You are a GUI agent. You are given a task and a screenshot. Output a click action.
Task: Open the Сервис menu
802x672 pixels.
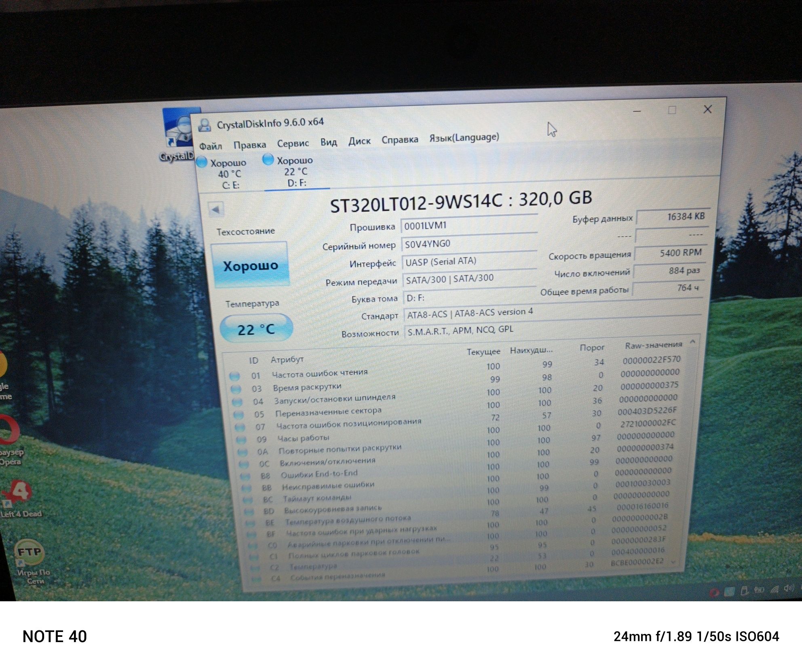coord(293,143)
